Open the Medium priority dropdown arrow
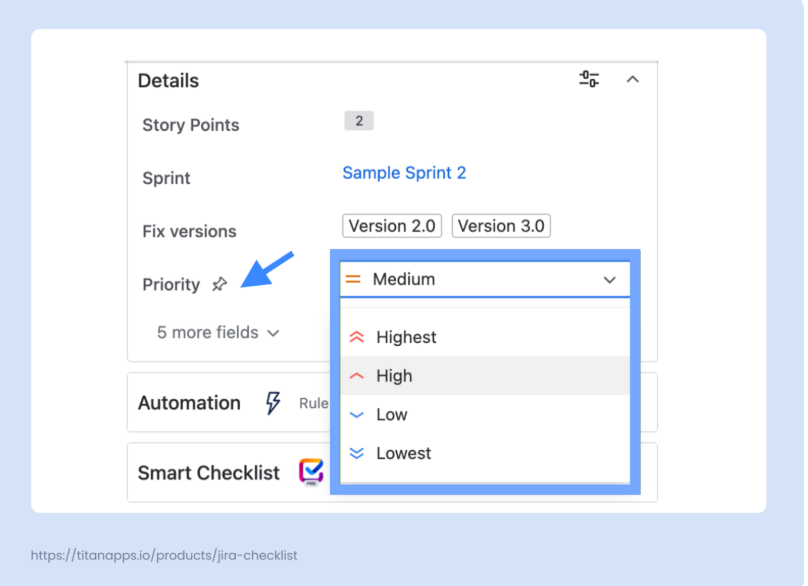The width and height of the screenshot is (808, 586). 609,281
